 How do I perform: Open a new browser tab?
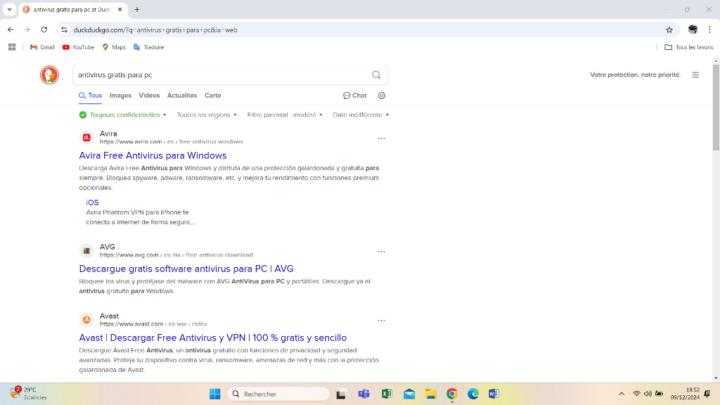(x=137, y=9)
